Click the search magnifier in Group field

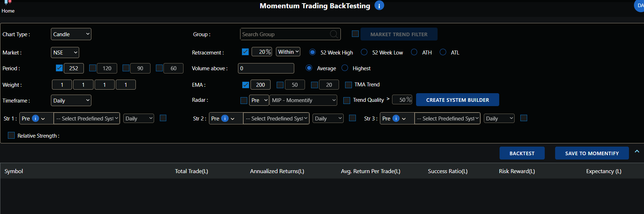(334, 34)
